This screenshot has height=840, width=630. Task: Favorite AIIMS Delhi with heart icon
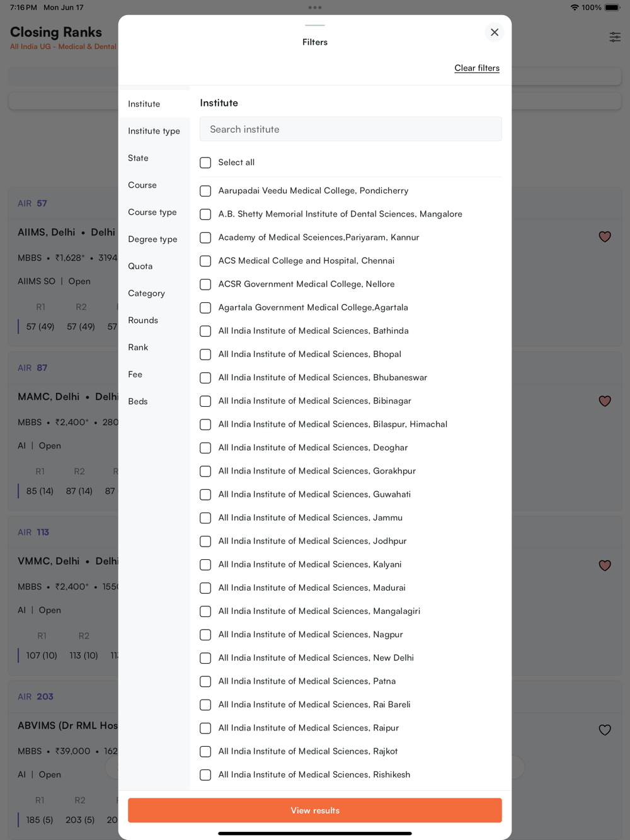tap(605, 237)
